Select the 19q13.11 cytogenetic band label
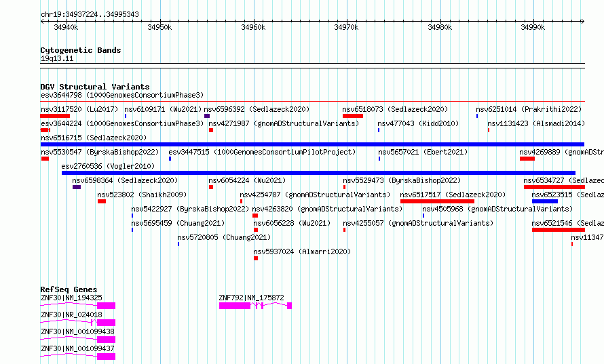The height and width of the screenshot is (364, 604). [57, 58]
